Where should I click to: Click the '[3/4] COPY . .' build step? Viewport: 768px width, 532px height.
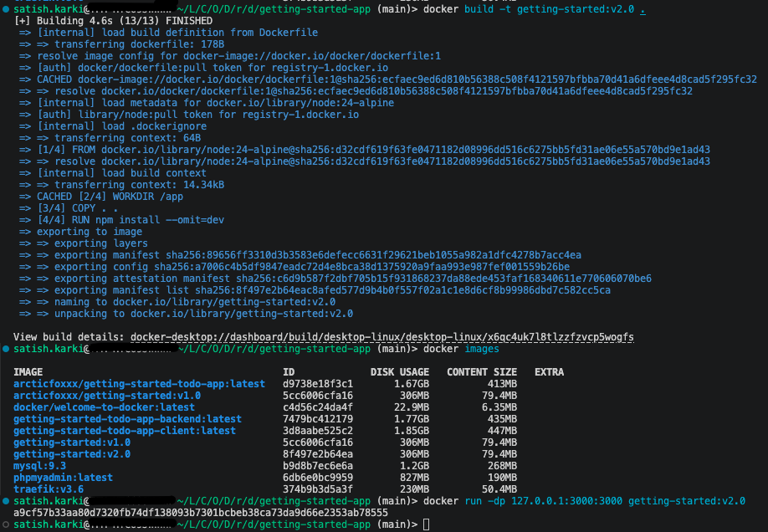pyautogui.click(x=69, y=208)
